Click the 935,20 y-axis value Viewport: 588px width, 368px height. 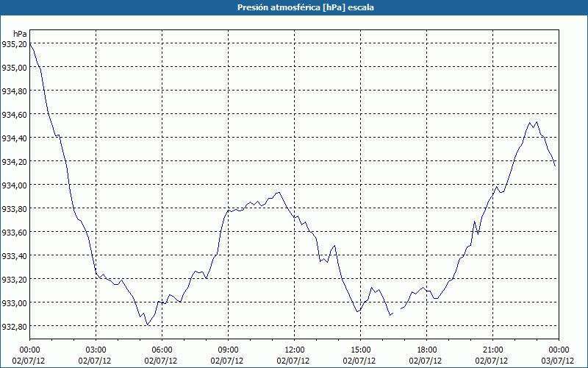(x=14, y=44)
